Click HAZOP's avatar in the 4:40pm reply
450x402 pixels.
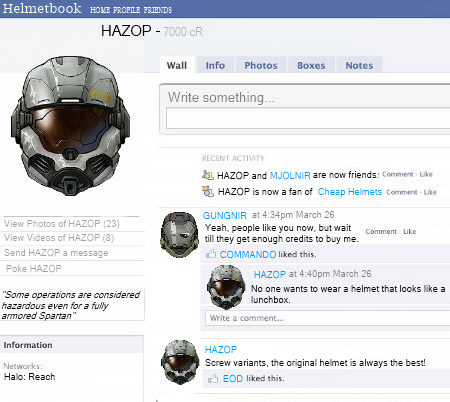[x=226, y=287]
